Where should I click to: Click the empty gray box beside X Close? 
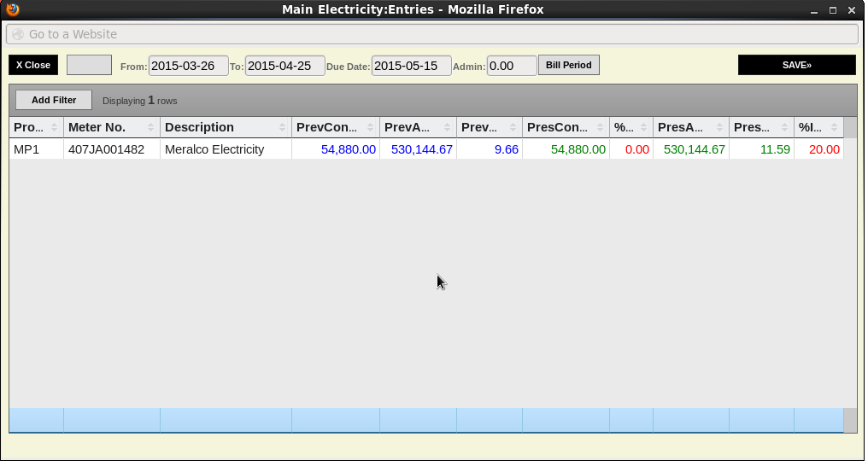pyautogui.click(x=89, y=65)
